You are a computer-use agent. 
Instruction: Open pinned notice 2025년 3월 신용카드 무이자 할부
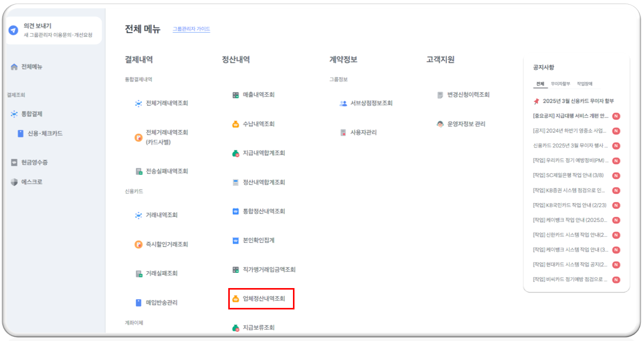pyautogui.click(x=578, y=101)
